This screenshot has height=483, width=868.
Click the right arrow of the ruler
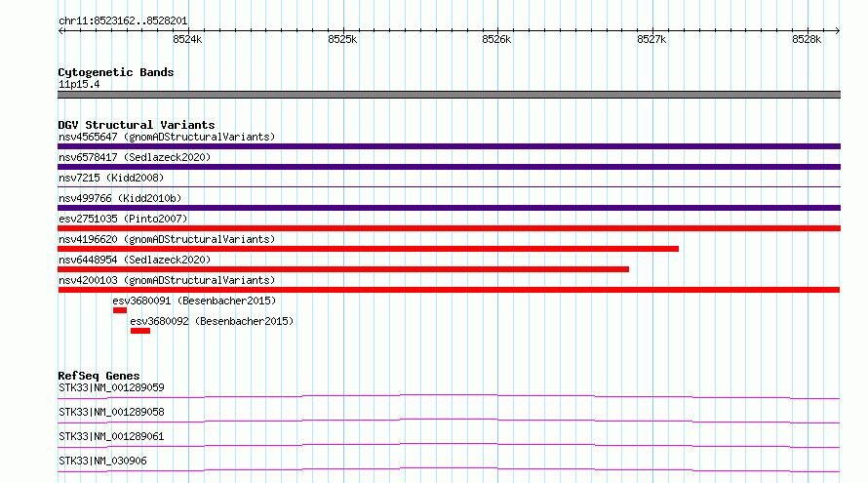837,30
